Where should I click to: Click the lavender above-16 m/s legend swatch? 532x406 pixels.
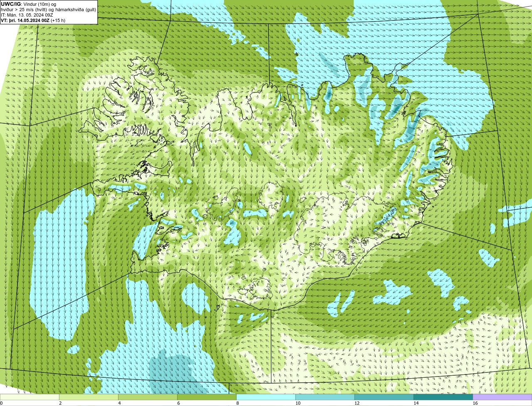tap(502, 397)
